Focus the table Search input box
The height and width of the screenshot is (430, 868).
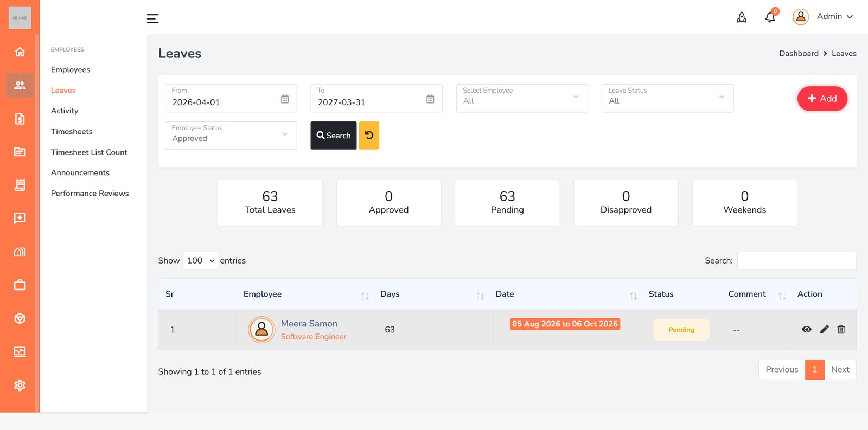[x=796, y=261]
